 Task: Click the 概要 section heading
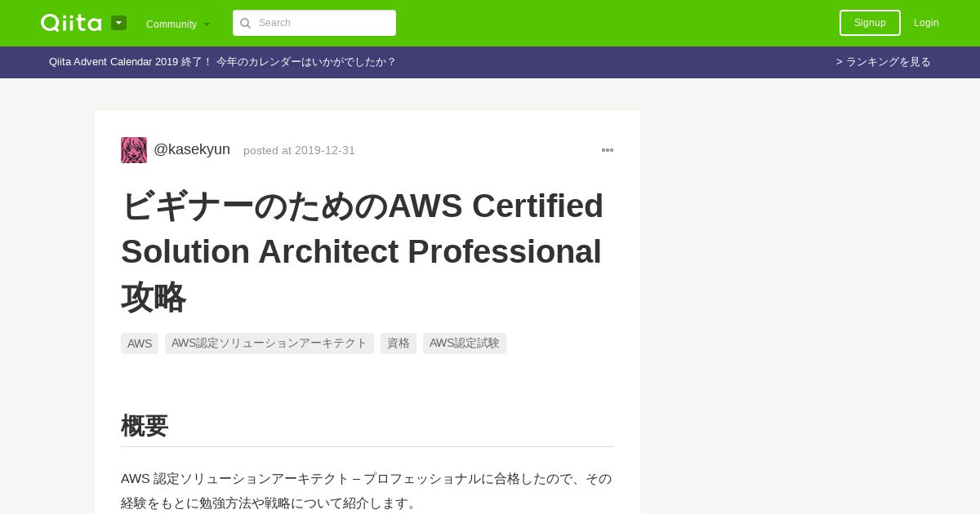click(x=145, y=426)
